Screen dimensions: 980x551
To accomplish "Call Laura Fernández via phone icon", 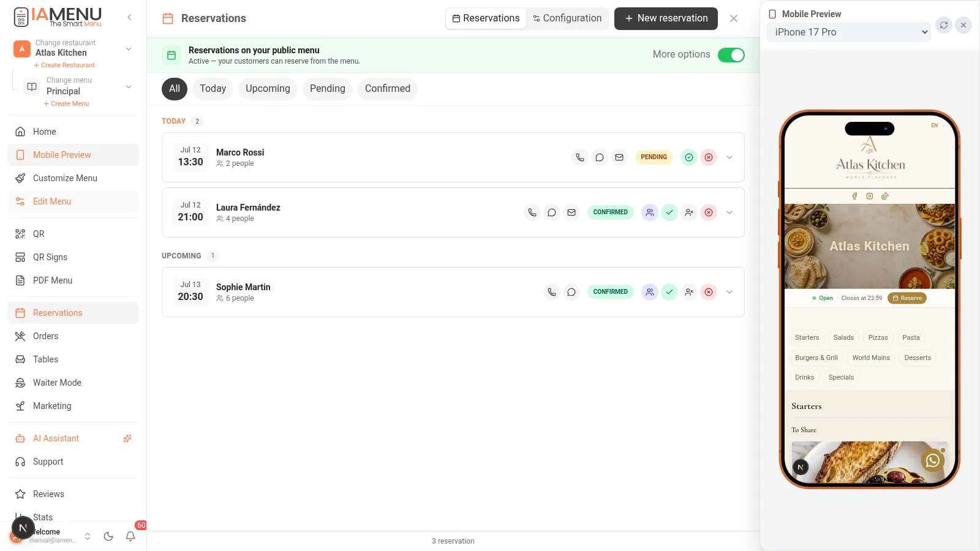I will click(x=532, y=212).
